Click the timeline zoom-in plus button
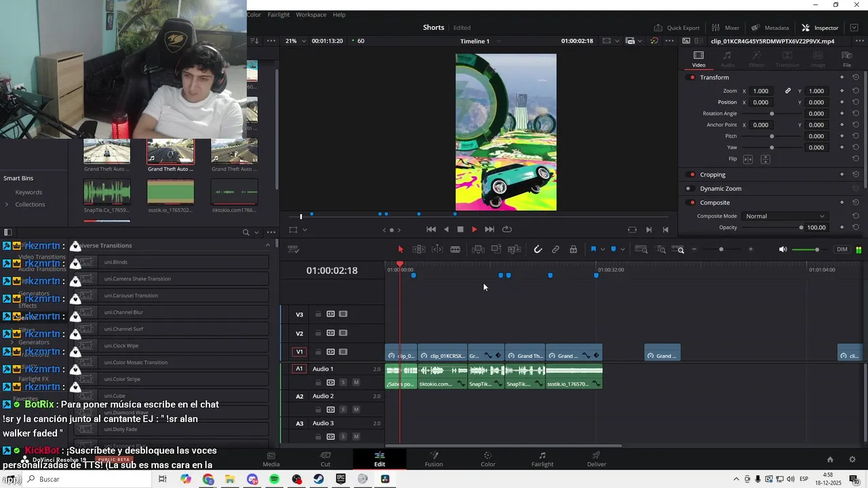The height and width of the screenshot is (488, 868). tap(751, 249)
